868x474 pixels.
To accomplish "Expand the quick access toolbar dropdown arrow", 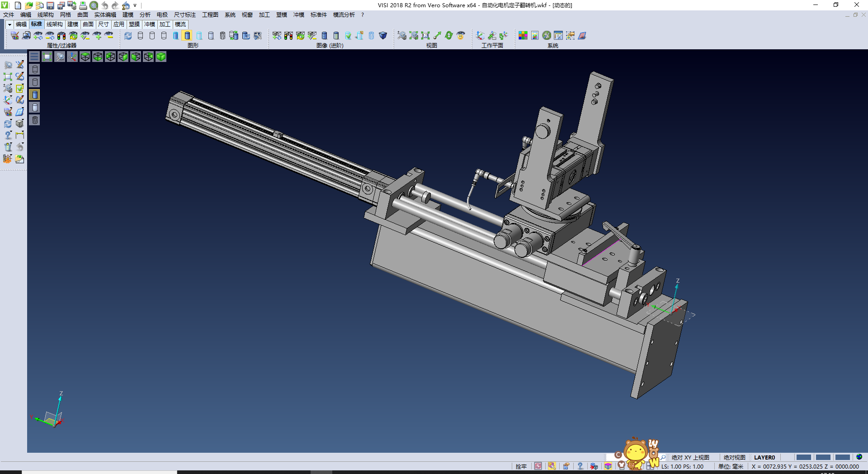I will pos(135,5).
